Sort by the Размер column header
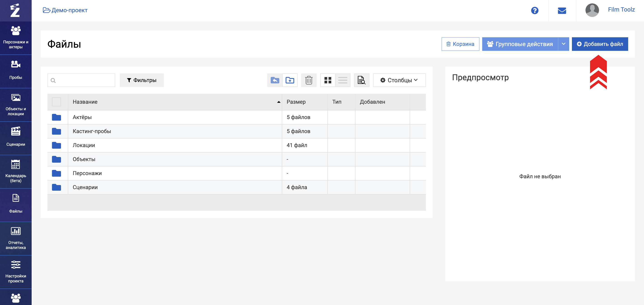Screen dimensions: 644x305 [x=305, y=102]
